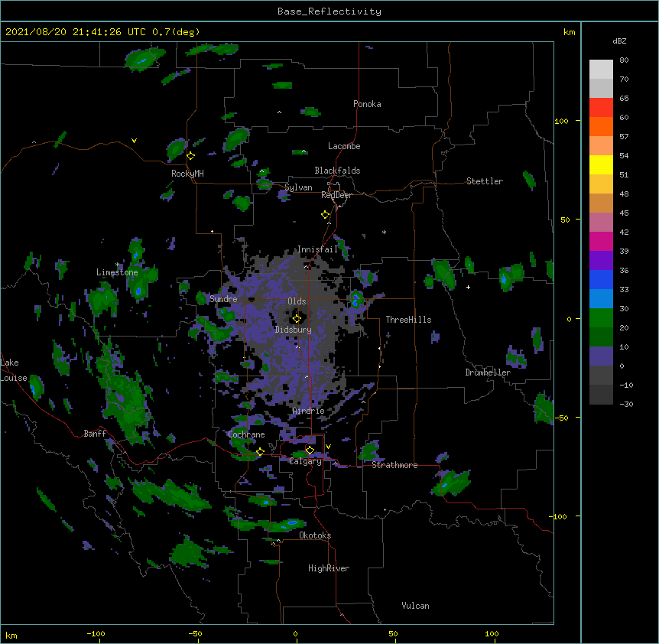Click the yellow marker south of RedDeer

325,215
